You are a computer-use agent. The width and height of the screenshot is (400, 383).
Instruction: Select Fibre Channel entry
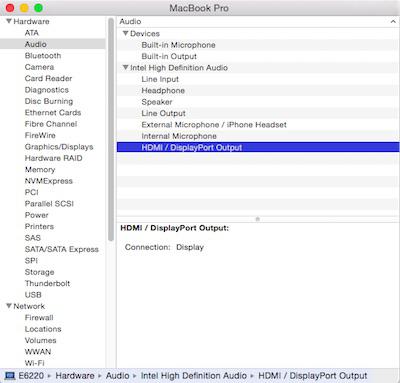(51, 124)
